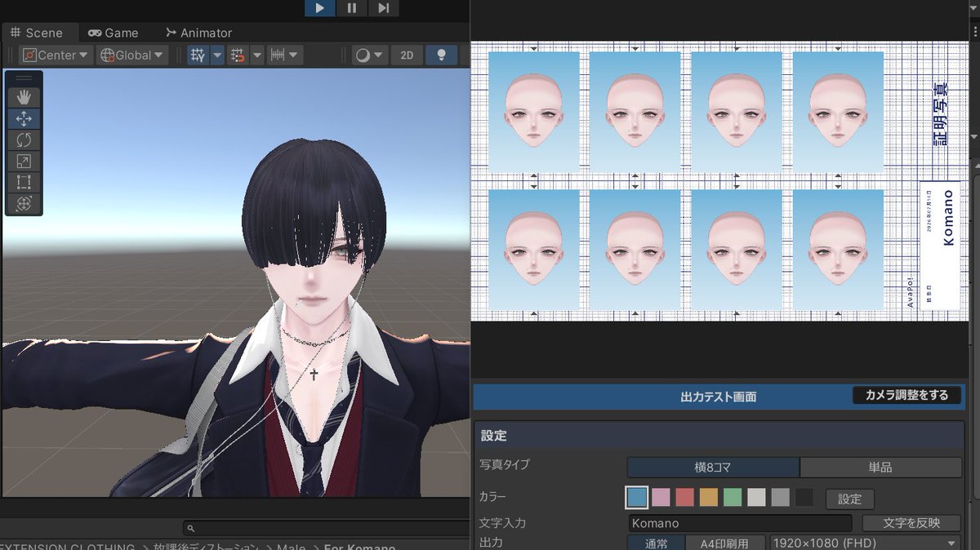
Task: Click the カメラ調整をする button
Action: pyautogui.click(x=906, y=395)
